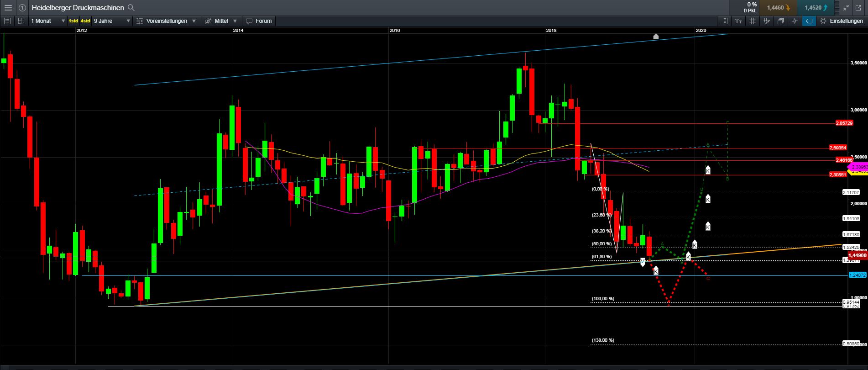Click the 2014 year label on the time axis
This screenshot has height=370, width=868.
(238, 31)
